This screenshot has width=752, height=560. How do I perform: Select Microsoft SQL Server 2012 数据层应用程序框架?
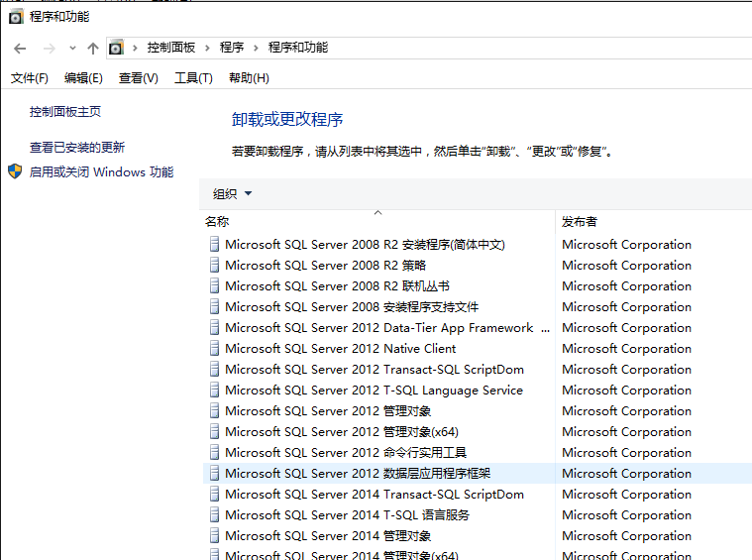click(358, 473)
